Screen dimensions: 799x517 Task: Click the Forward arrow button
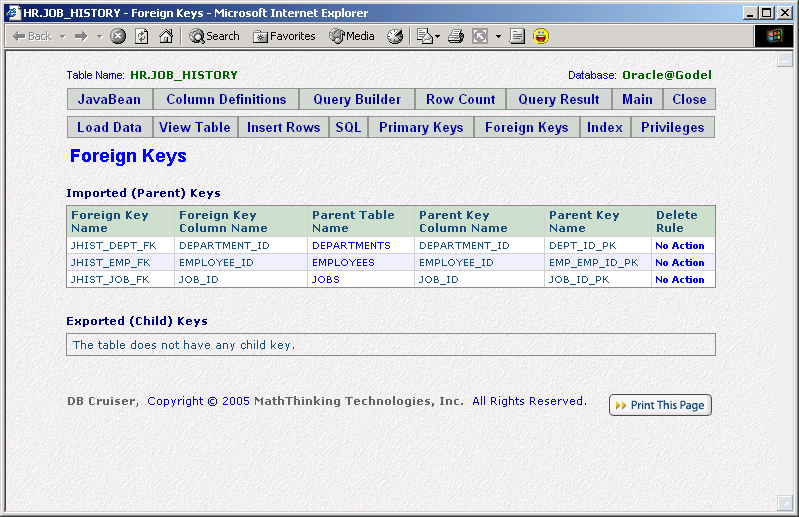point(81,36)
